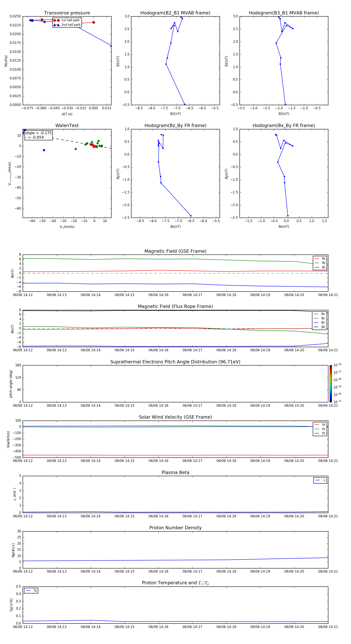Click the By legend entry in GSE magnetic field

[x=320, y=263]
